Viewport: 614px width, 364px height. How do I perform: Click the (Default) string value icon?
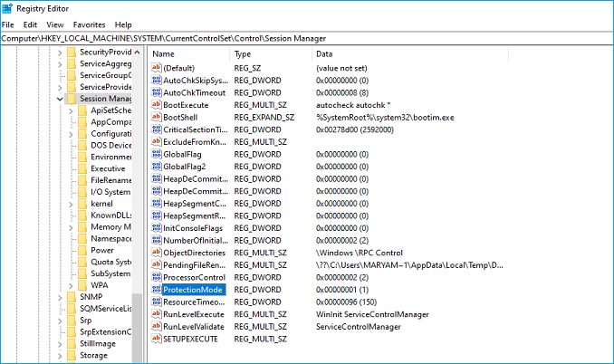pyautogui.click(x=157, y=68)
